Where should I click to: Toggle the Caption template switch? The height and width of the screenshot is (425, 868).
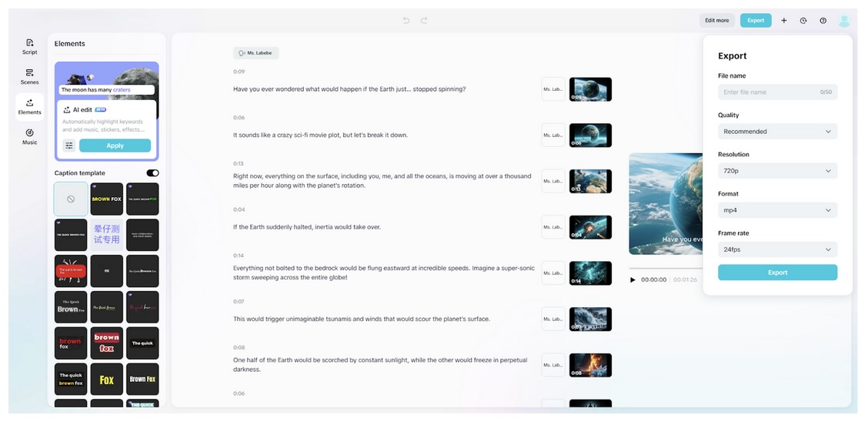152,173
